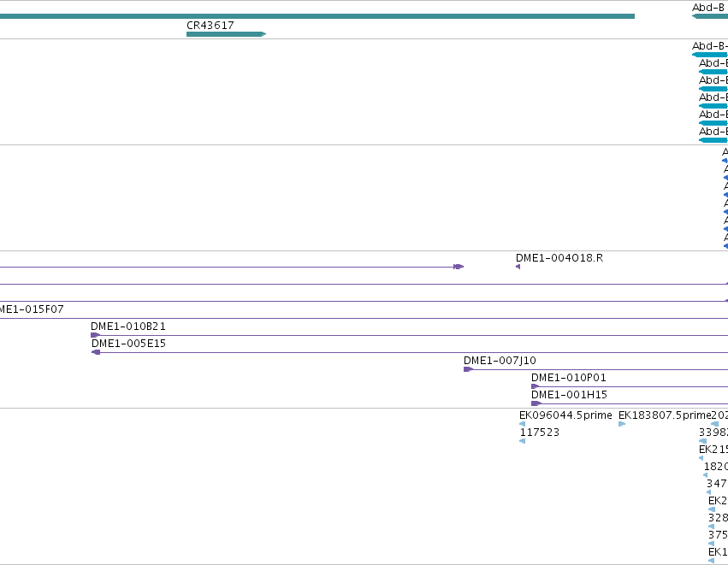Select the DME1-005E15 left-pointing arrow glyph

pyautogui.click(x=96, y=352)
